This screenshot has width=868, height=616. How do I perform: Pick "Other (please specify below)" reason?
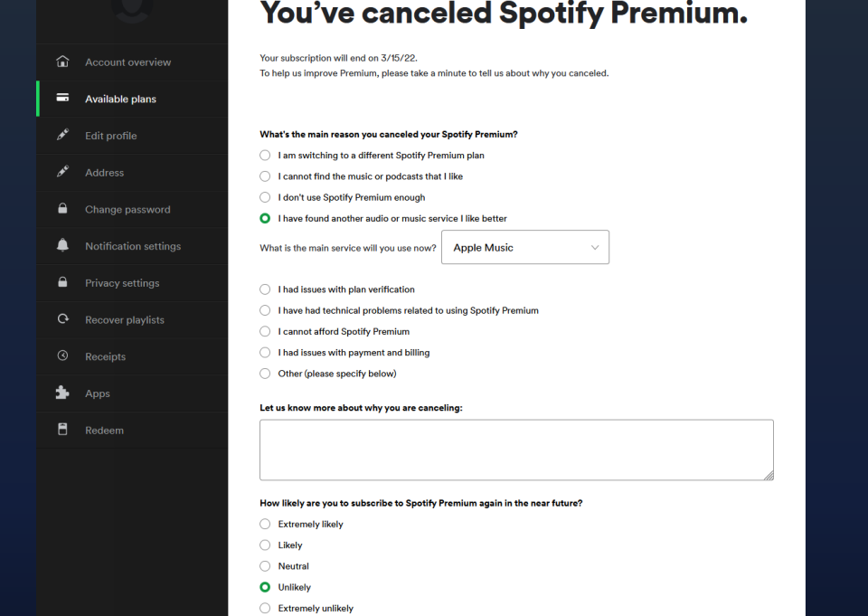click(265, 374)
